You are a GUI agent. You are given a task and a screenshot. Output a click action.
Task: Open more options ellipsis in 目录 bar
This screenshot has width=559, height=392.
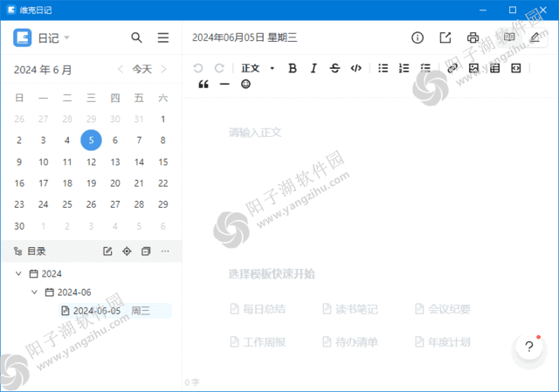point(165,251)
